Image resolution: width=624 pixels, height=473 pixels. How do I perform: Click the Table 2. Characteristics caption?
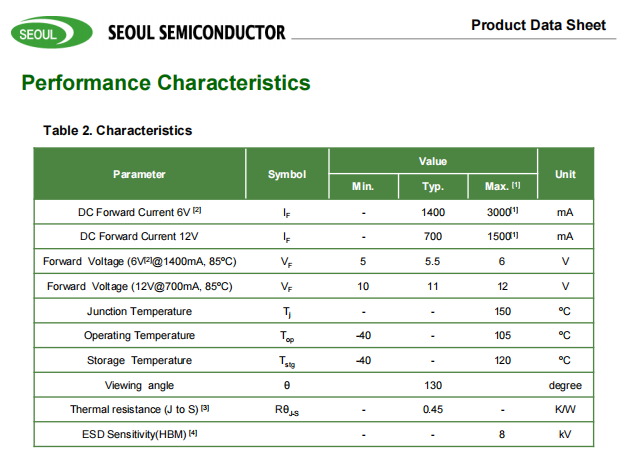pyautogui.click(x=118, y=130)
